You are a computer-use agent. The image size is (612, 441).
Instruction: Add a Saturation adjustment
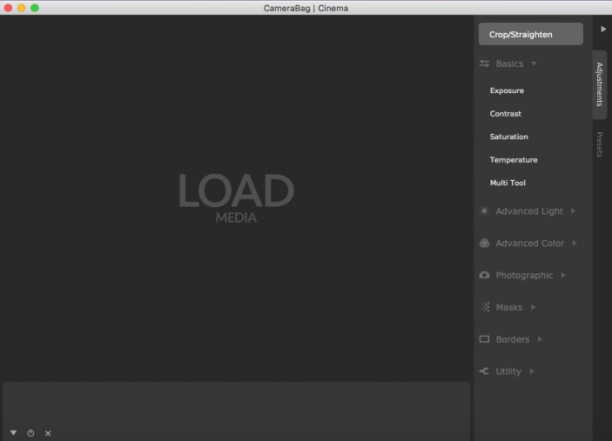coord(509,137)
